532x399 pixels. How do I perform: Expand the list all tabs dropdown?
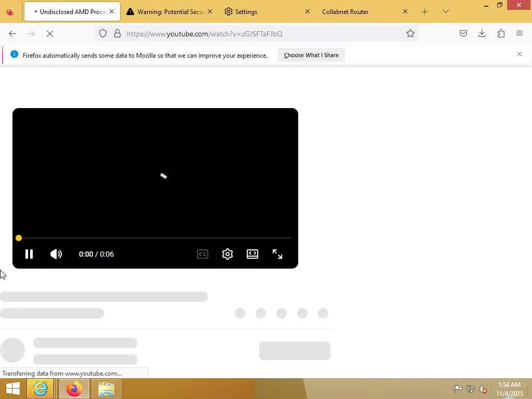(445, 12)
